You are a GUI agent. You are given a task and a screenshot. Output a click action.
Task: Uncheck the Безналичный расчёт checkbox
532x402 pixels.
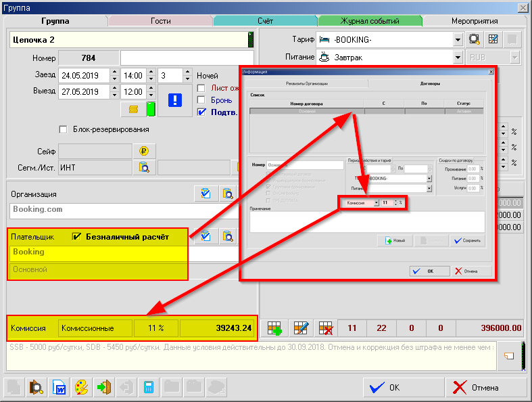click(77, 236)
